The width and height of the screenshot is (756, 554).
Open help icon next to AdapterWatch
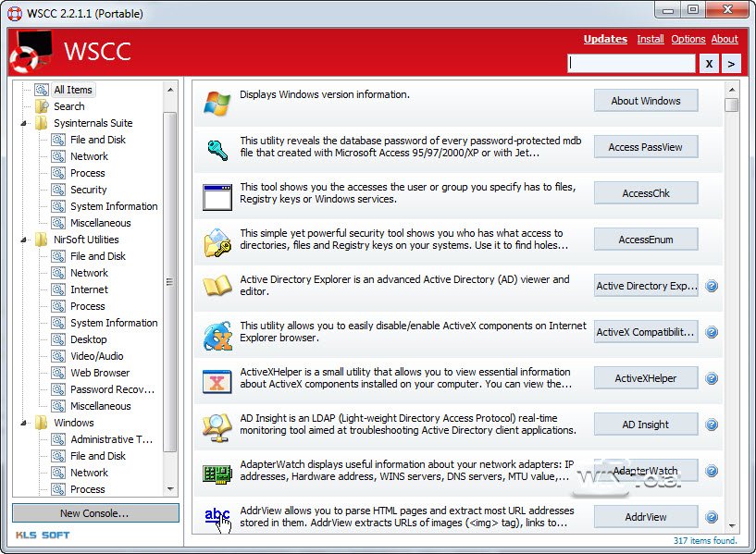(x=712, y=471)
